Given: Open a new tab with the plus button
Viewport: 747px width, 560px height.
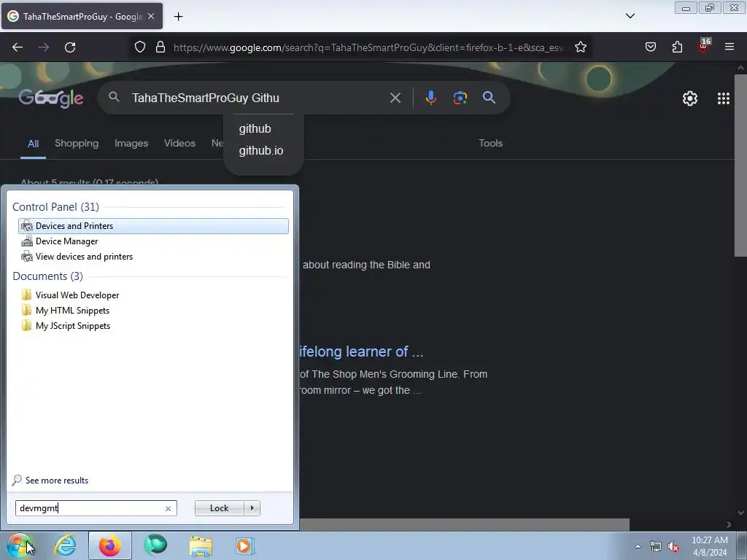Looking at the screenshot, I should point(178,17).
